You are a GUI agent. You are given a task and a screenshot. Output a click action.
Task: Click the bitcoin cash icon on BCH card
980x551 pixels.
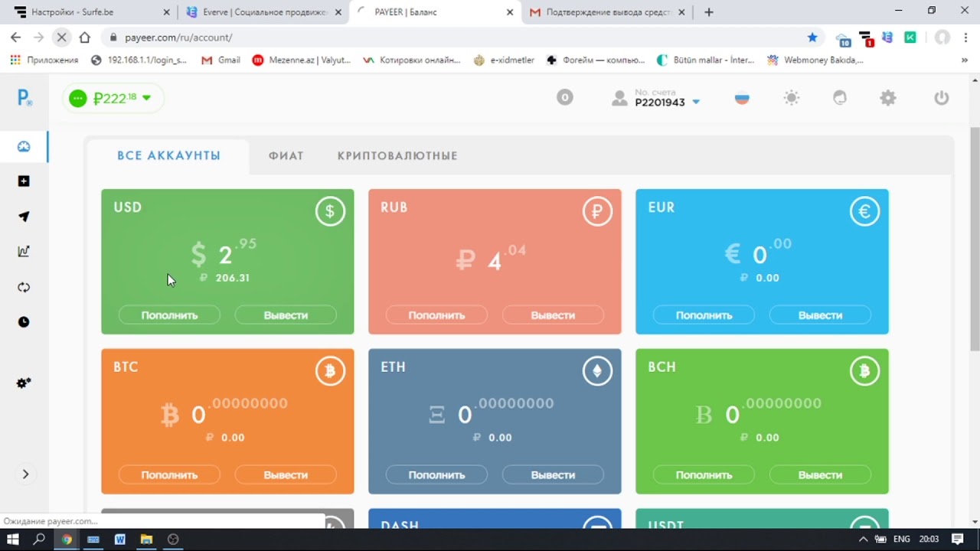864,372
